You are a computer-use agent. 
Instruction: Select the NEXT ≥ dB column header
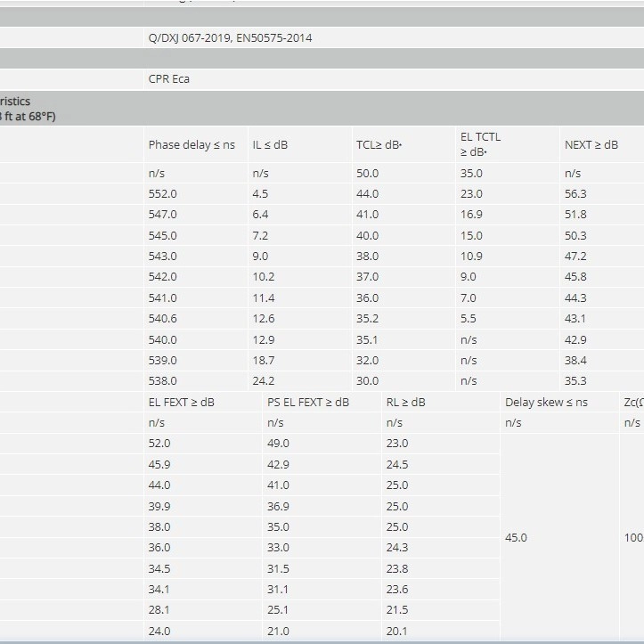click(591, 145)
